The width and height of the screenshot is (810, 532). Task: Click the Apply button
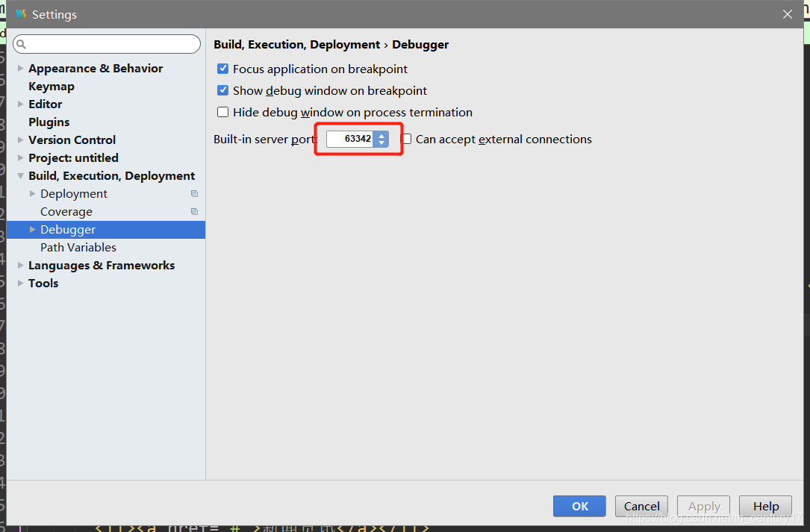[x=703, y=506]
